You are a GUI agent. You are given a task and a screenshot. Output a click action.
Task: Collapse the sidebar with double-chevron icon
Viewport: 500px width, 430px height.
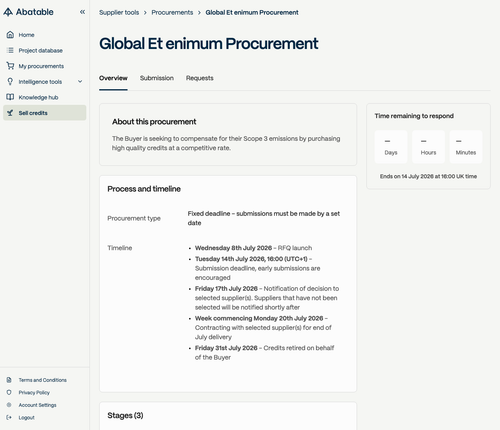[82, 12]
